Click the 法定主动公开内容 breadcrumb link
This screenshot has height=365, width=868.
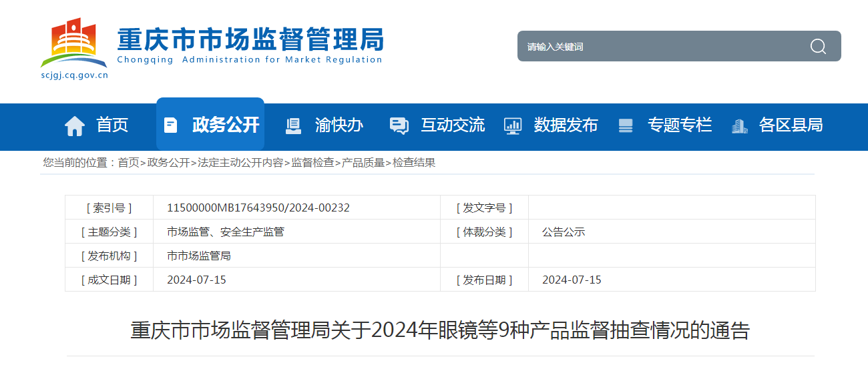[240, 162]
